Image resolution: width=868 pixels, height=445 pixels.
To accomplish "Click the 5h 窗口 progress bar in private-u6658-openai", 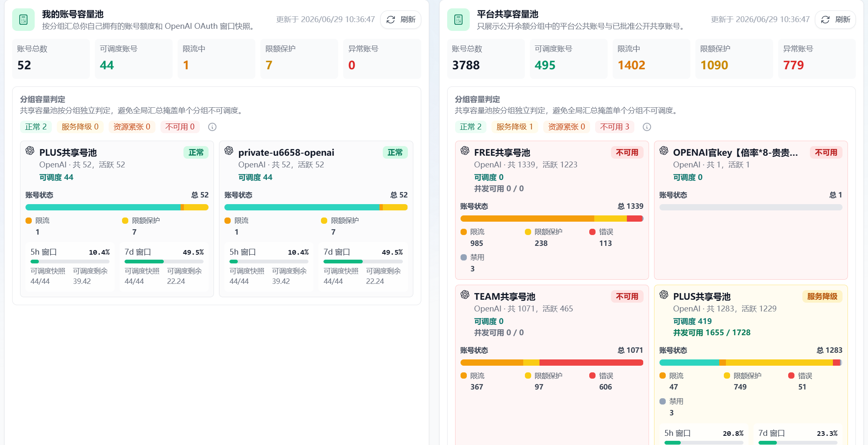I will pyautogui.click(x=269, y=262).
